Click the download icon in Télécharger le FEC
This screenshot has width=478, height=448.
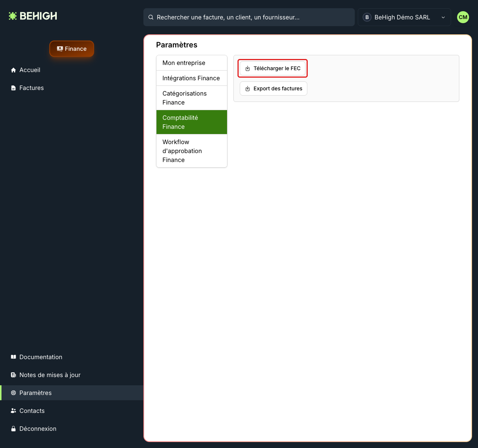pyautogui.click(x=248, y=69)
